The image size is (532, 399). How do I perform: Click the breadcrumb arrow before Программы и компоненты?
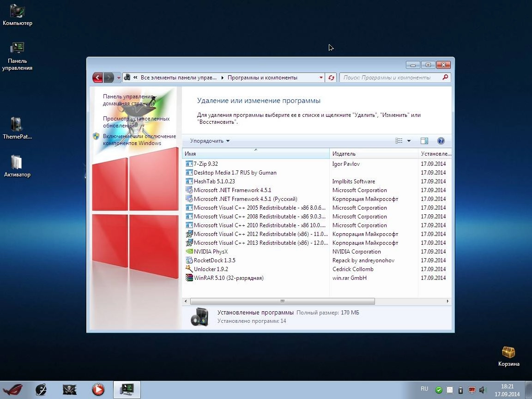[x=222, y=78]
